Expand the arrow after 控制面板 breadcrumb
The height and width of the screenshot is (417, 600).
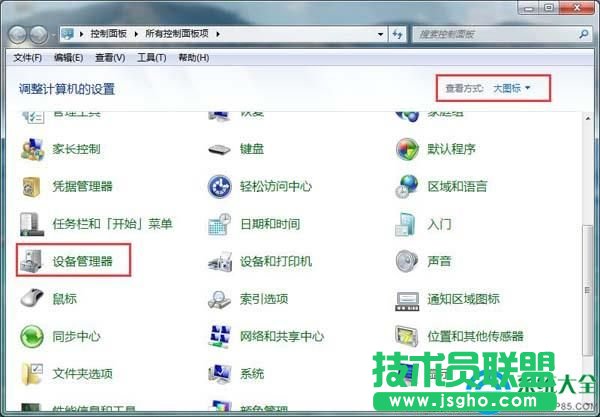click(136, 34)
